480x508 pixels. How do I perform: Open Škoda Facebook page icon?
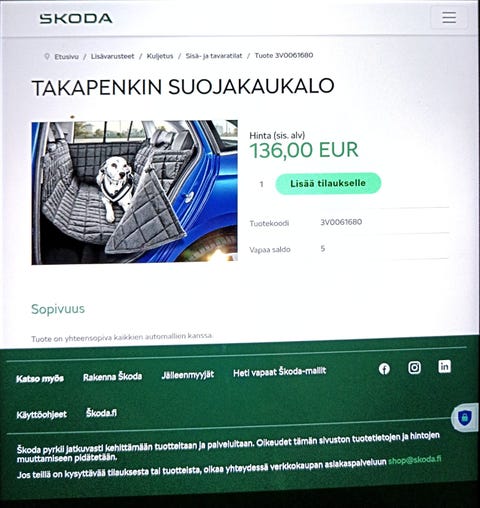384,369
